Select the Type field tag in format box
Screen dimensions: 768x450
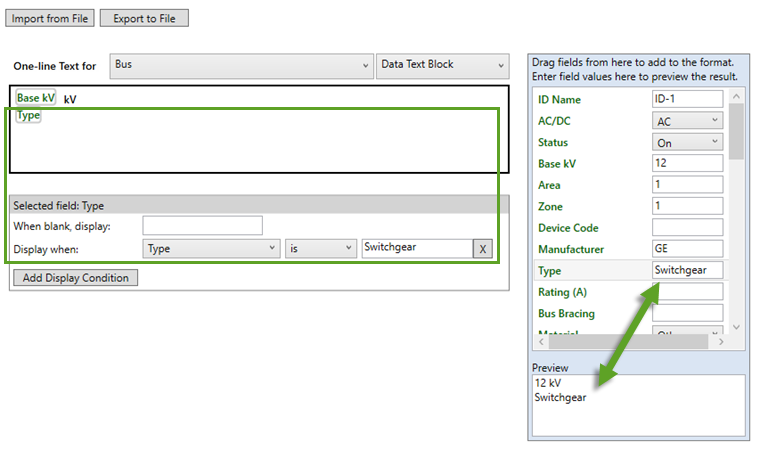click(28, 116)
